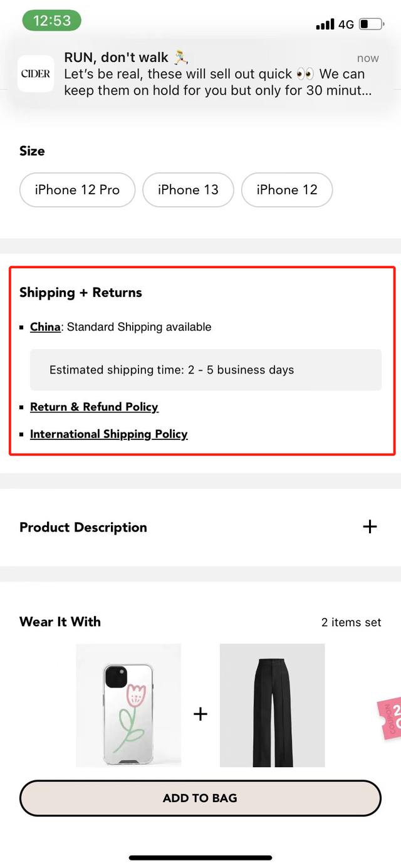Change shipping country via China link
The image size is (401, 868).
click(45, 327)
